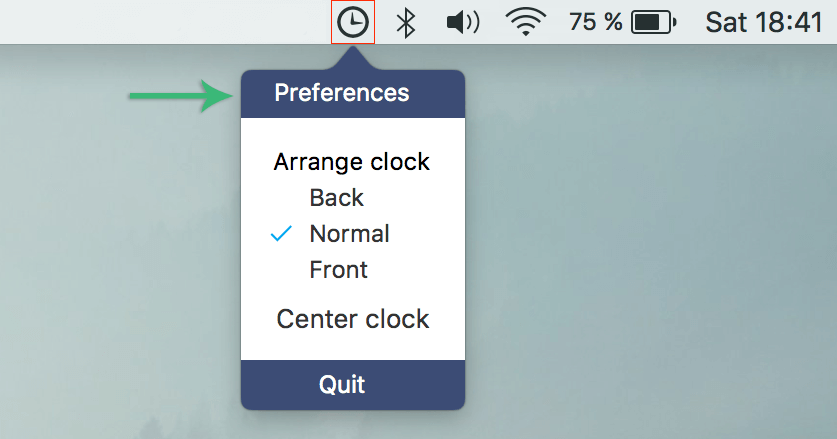This screenshot has width=837, height=439.
Task: Click the popover's pointer triangle under clock icon
Action: (352, 59)
